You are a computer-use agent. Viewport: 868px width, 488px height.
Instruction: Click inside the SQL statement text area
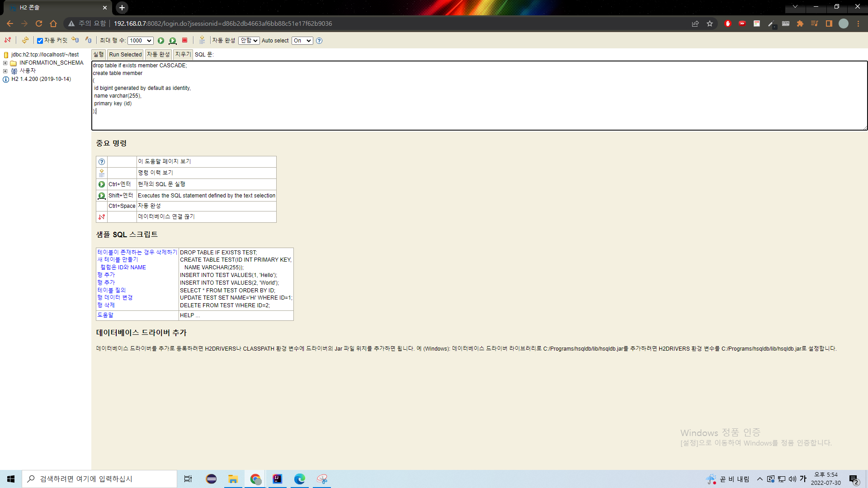pos(452,104)
